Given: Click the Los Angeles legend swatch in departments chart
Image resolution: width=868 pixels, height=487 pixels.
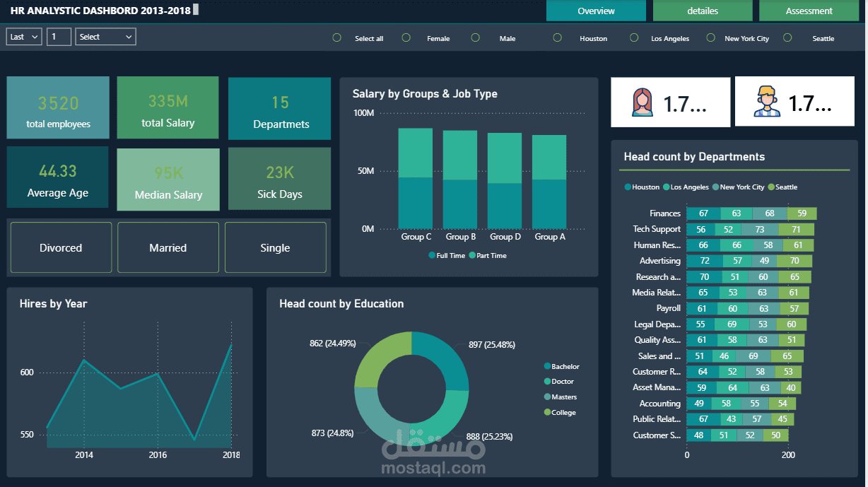Looking at the screenshot, I should pos(667,187).
